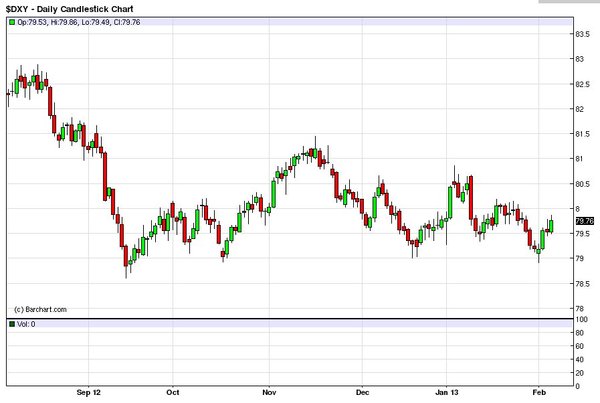
Task: Click the horizontal divider above the volume panel
Action: pos(288,319)
